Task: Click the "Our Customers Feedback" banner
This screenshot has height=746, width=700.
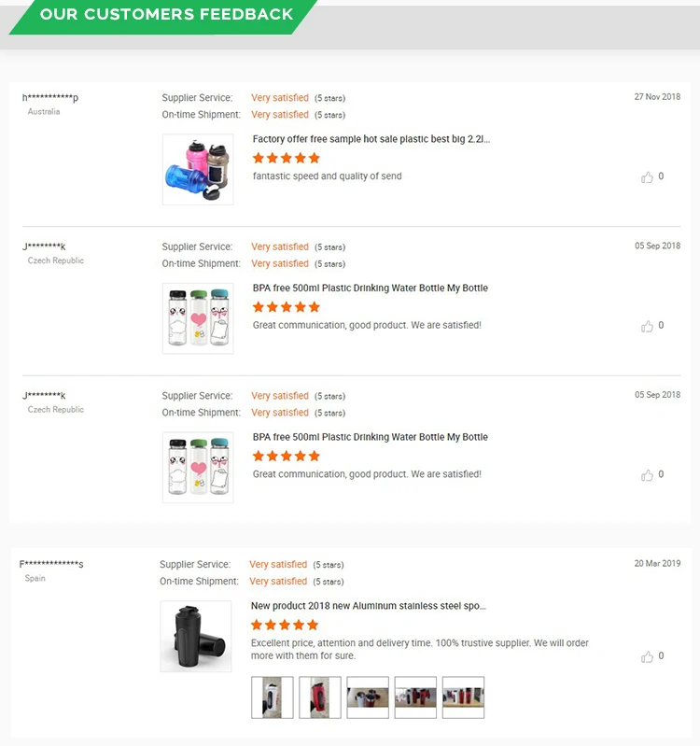Action: [x=167, y=15]
